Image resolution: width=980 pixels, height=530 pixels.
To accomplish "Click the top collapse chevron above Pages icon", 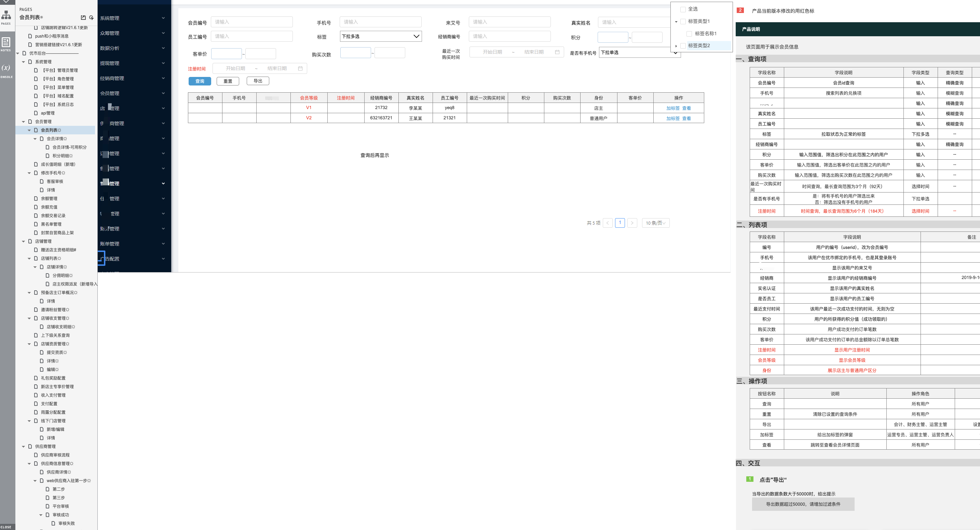I will tap(6, 1).
